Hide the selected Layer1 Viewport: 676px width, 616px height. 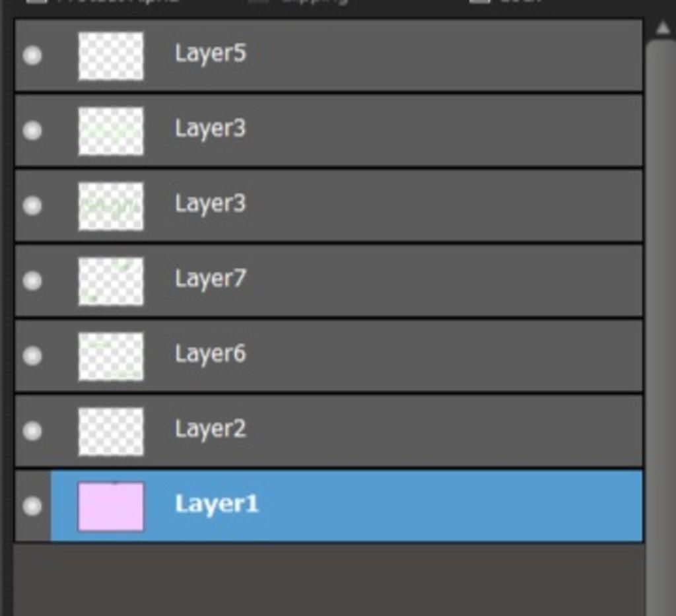[32, 506]
